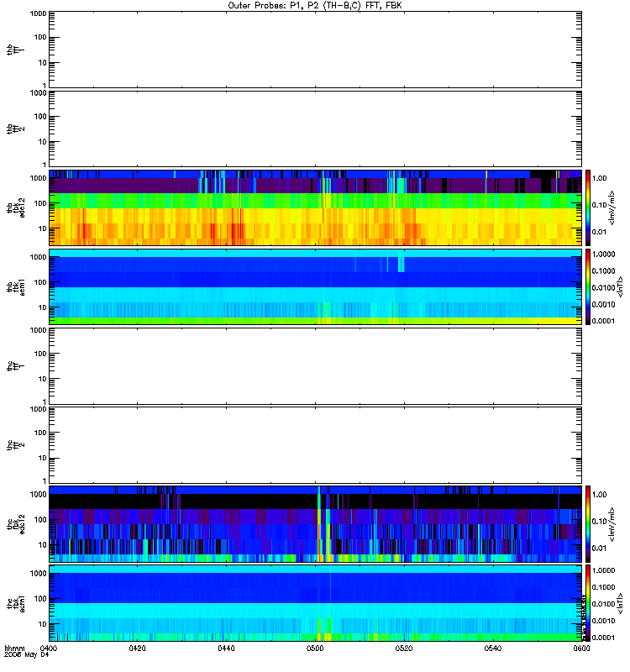The image size is (630, 672).
Task: Click the 0.0001 tick on thb scm1 color bar
Action: pyautogui.click(x=603, y=321)
